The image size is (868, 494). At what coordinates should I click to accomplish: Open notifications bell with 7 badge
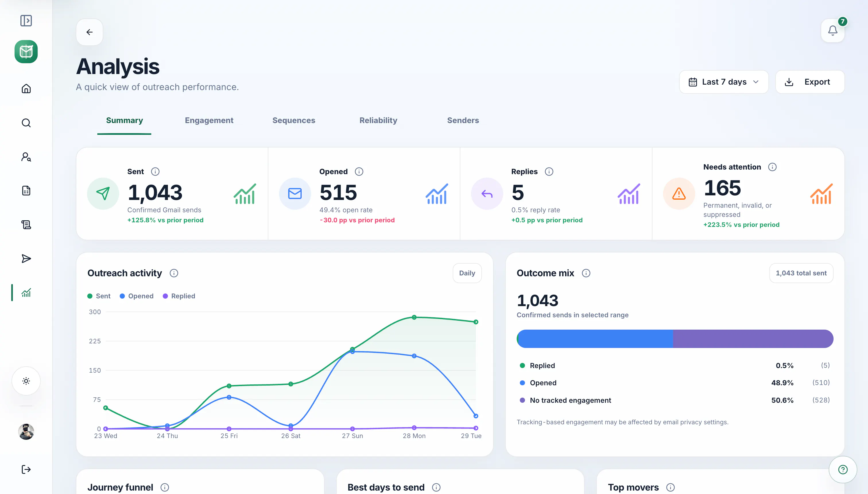(833, 30)
